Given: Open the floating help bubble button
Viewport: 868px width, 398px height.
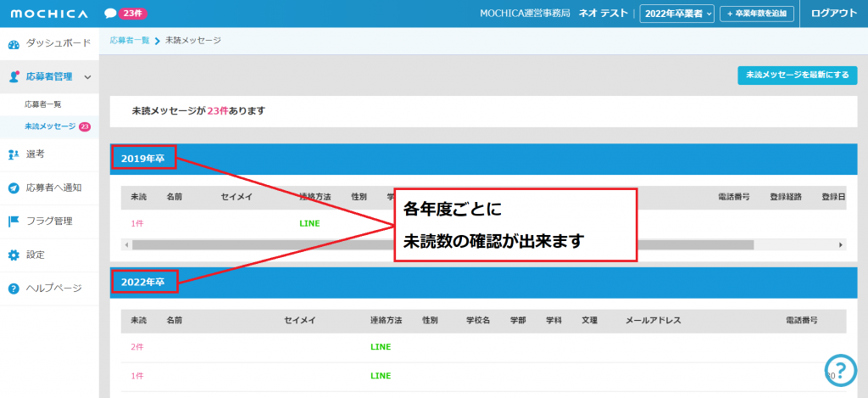Looking at the screenshot, I should point(839,369).
